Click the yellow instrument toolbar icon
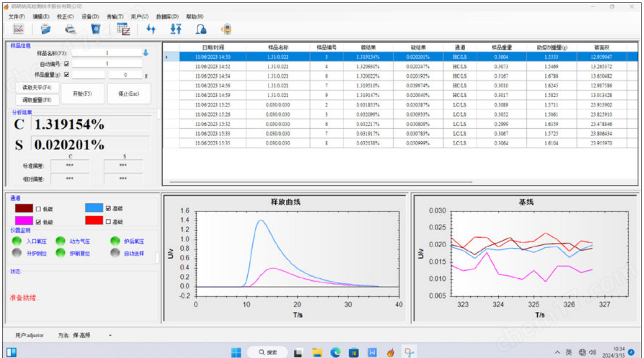 pos(226,29)
